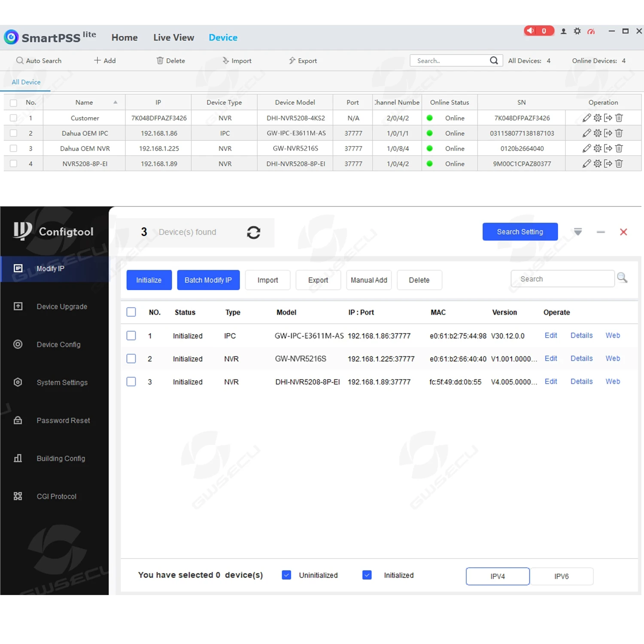Switch to the Live View tab

tap(173, 37)
